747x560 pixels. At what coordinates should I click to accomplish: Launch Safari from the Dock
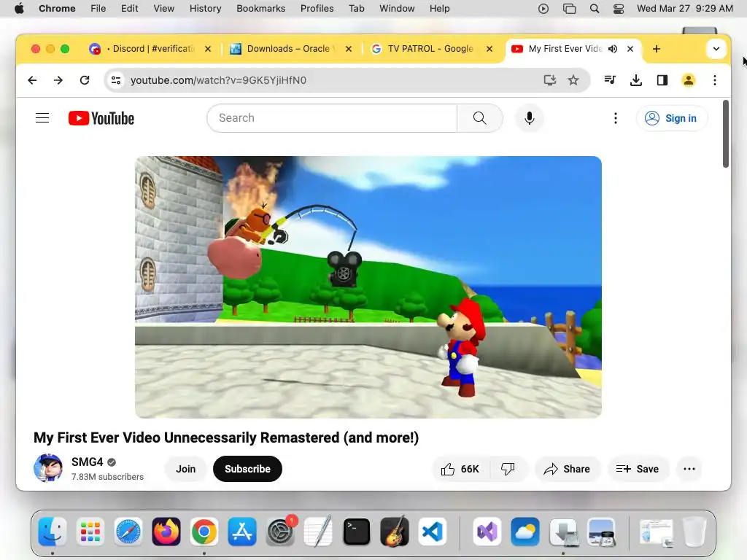pyautogui.click(x=128, y=532)
